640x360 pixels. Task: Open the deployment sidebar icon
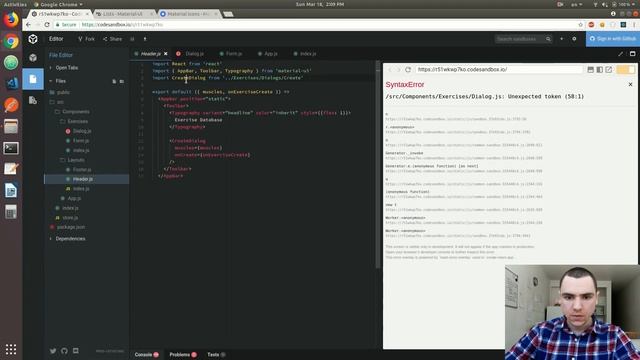pyautogui.click(x=33, y=100)
